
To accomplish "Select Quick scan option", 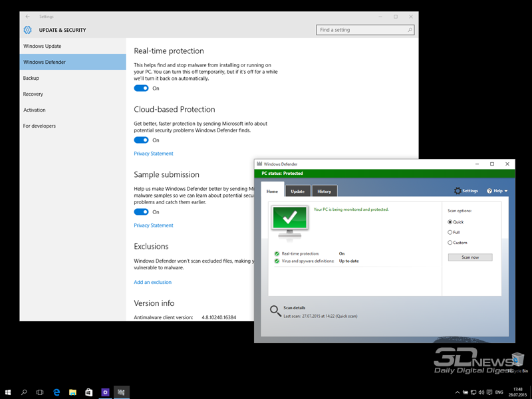I will click(x=450, y=222).
